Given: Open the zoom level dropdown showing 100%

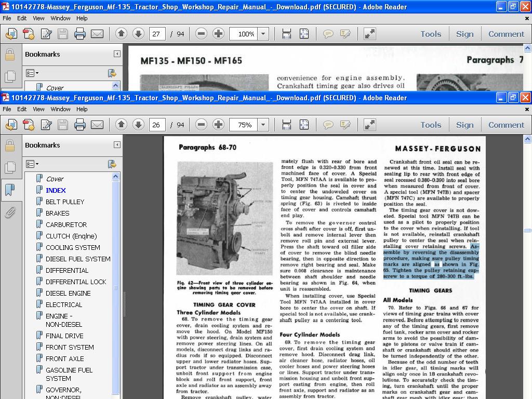Looking at the screenshot, I should click(263, 34).
